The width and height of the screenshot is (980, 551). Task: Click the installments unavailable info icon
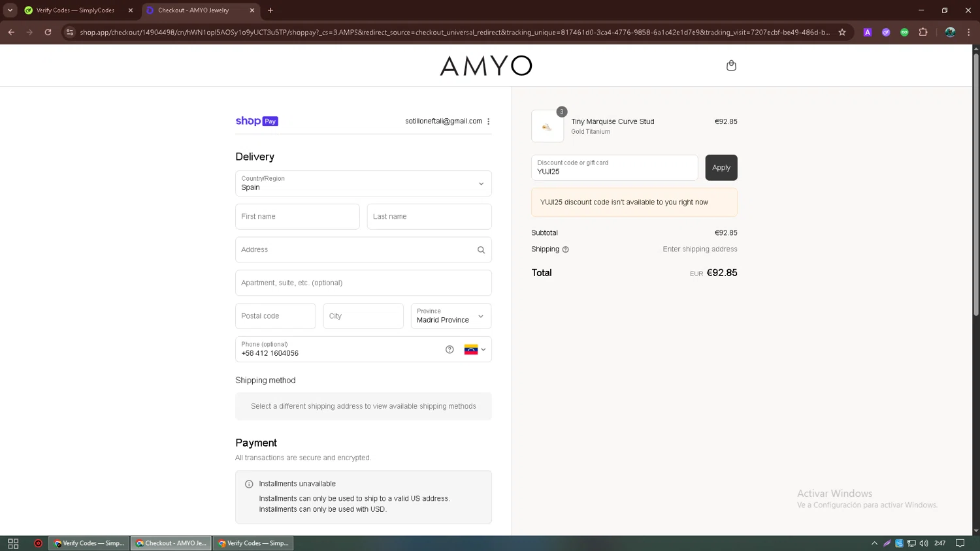click(x=249, y=484)
